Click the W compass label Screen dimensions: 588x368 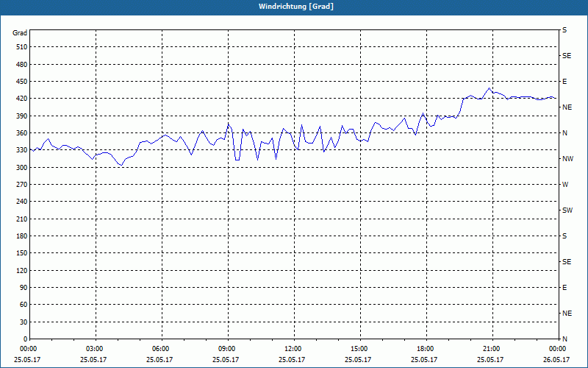(565, 185)
